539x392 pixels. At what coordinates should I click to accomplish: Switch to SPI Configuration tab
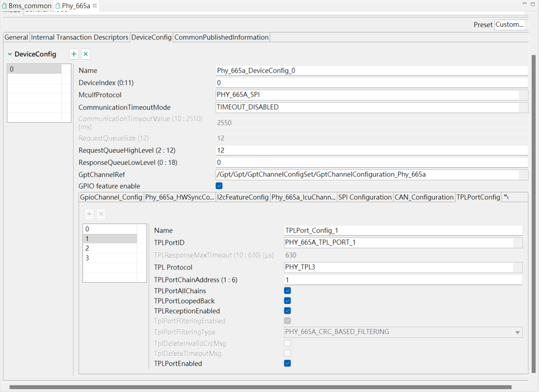pos(365,197)
